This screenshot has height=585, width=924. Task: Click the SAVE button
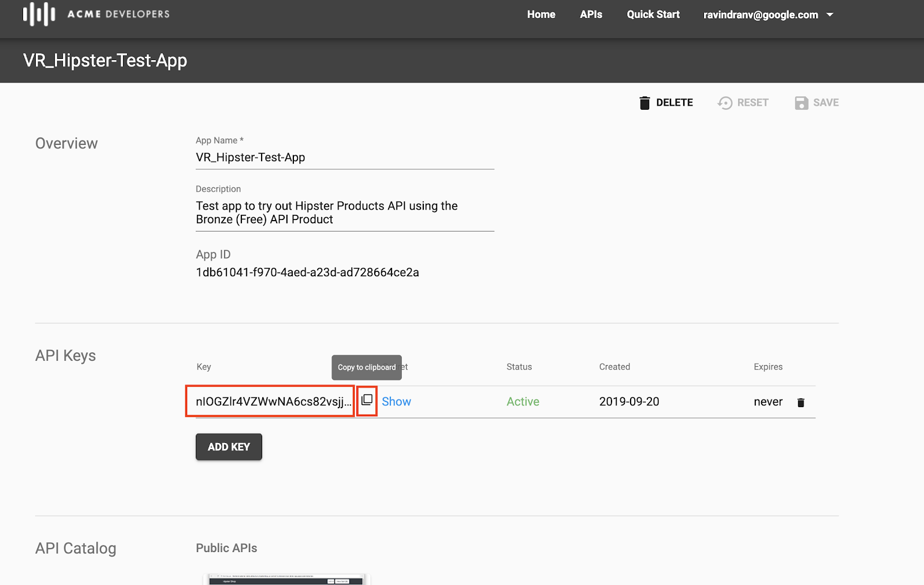click(817, 103)
